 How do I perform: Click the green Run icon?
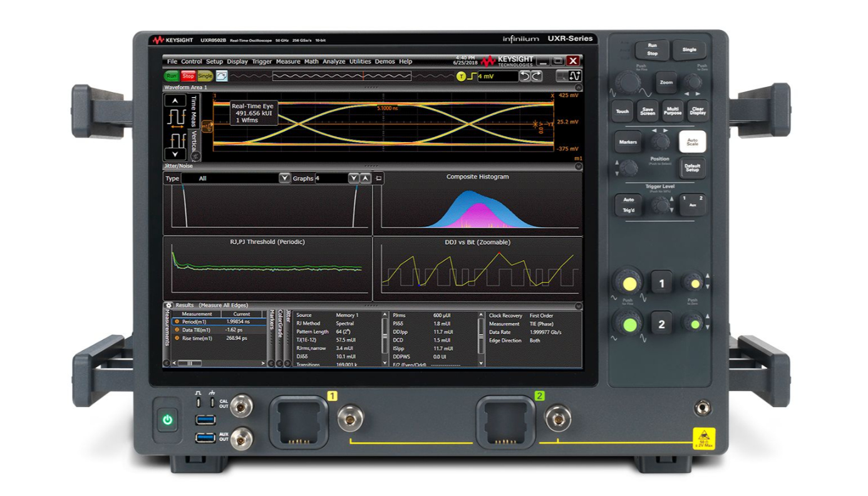tap(171, 75)
